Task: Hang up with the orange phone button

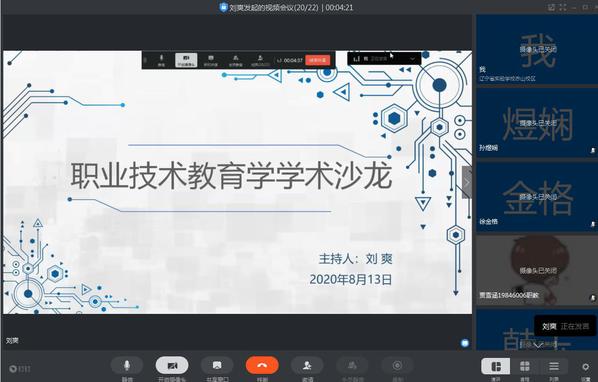Action: click(x=262, y=366)
